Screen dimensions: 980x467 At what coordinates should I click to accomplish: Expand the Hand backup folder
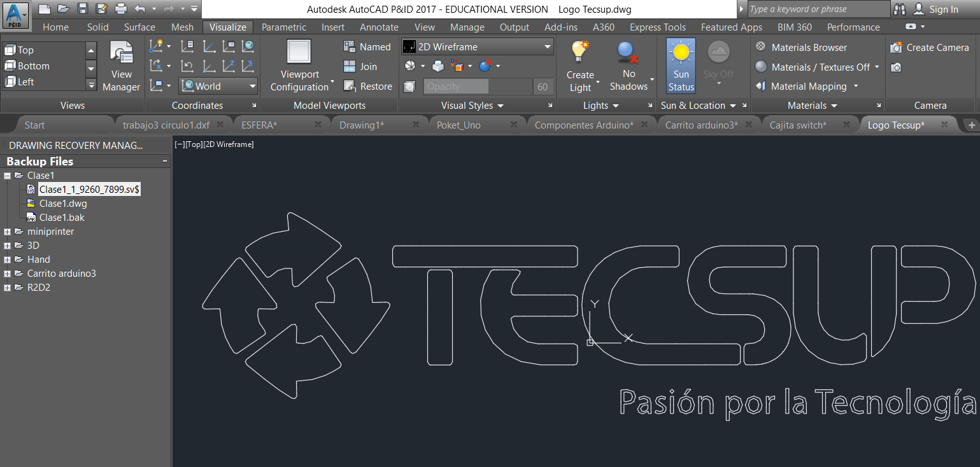pos(7,260)
